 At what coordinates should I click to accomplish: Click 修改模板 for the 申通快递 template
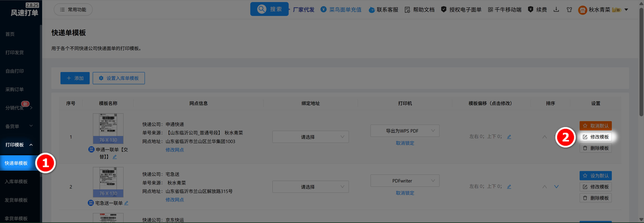pyautogui.click(x=596, y=137)
